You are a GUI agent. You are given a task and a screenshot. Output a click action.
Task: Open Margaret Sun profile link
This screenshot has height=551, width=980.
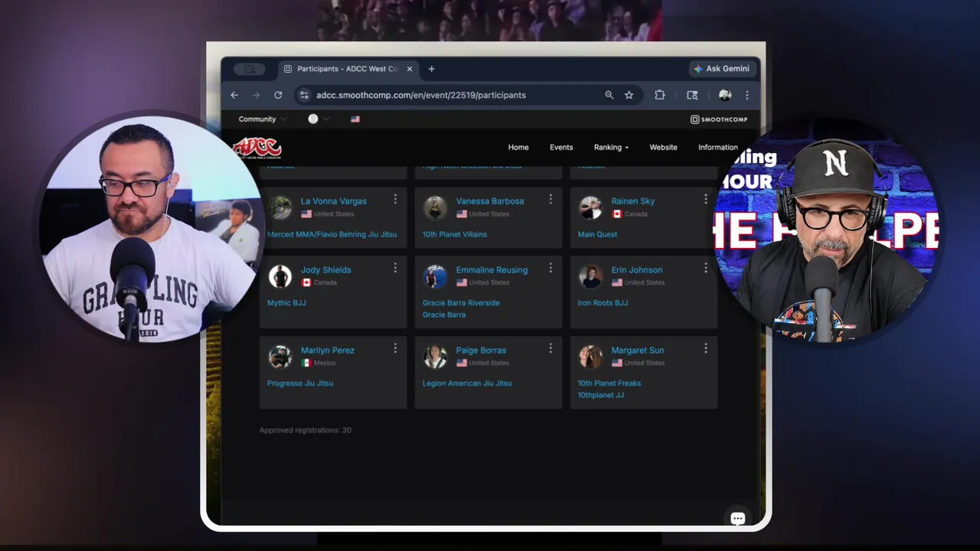(638, 350)
